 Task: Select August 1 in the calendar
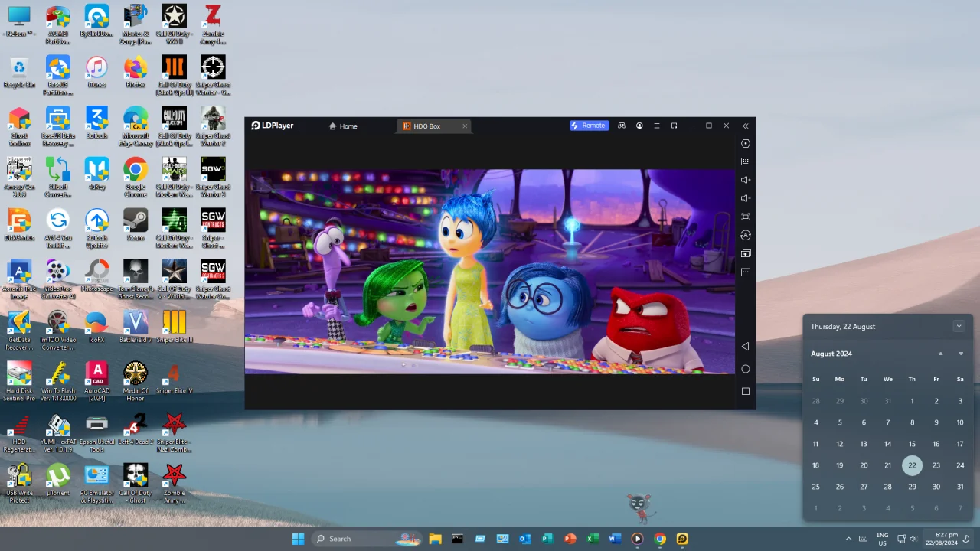(x=912, y=401)
